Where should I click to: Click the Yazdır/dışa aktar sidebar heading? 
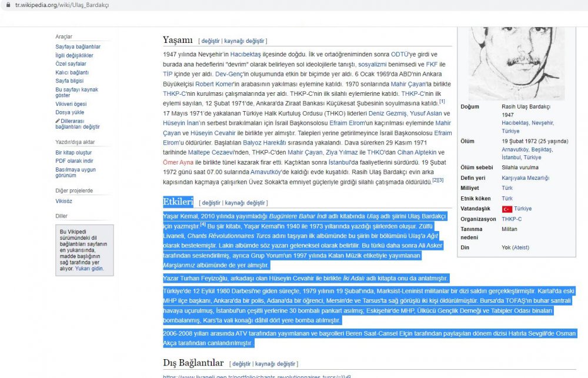click(75, 142)
